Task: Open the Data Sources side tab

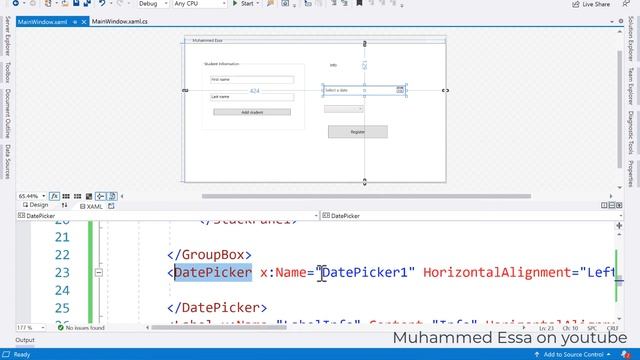Action: point(7,162)
